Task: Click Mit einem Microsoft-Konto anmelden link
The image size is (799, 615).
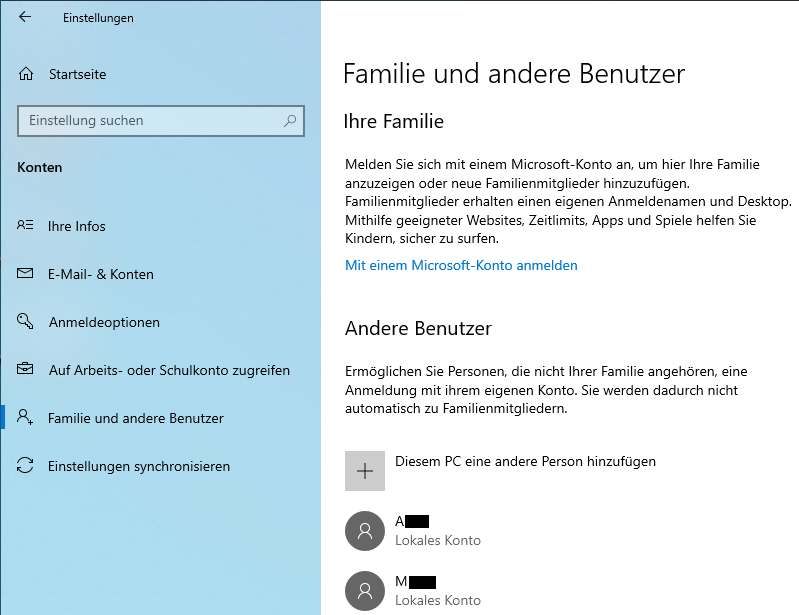Action: click(x=461, y=265)
